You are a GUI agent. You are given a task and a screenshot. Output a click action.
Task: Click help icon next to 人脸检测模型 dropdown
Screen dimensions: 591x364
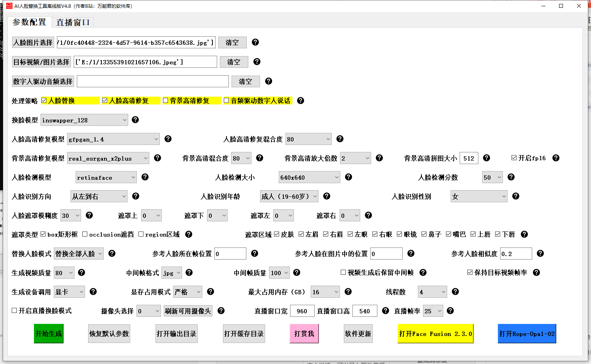click(x=145, y=177)
